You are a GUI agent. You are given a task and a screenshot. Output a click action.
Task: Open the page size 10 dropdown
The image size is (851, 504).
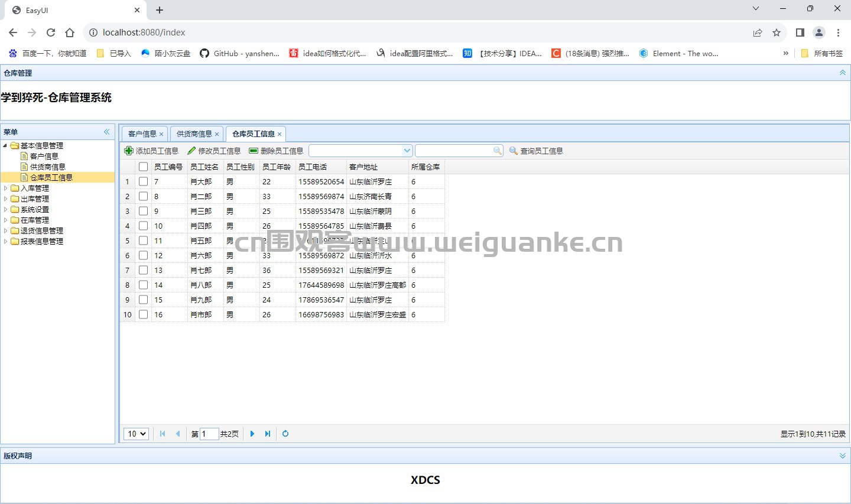point(136,434)
